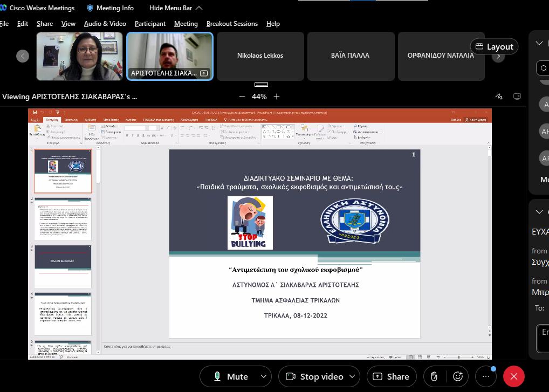Expand audio options arrow next to Mute
The width and height of the screenshot is (549, 392).
[263, 376]
